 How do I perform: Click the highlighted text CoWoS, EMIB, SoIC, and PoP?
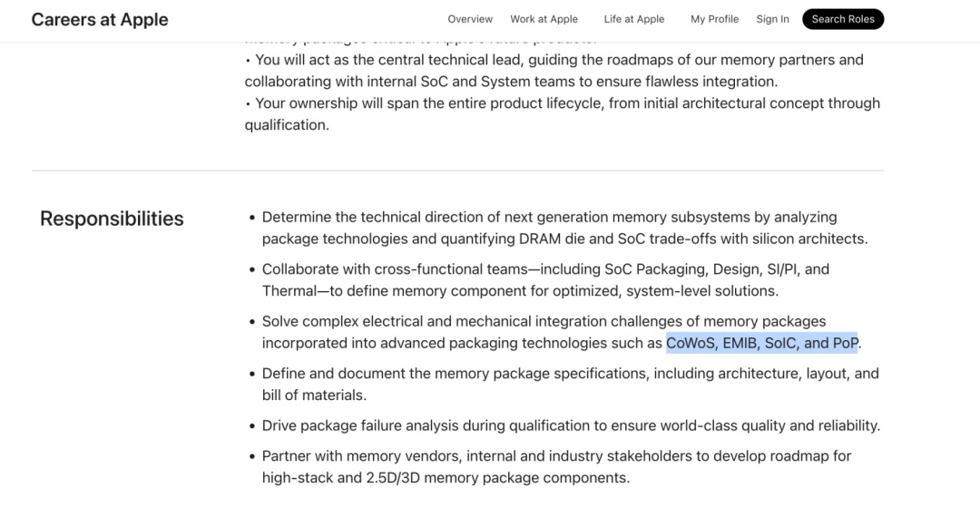point(761,343)
